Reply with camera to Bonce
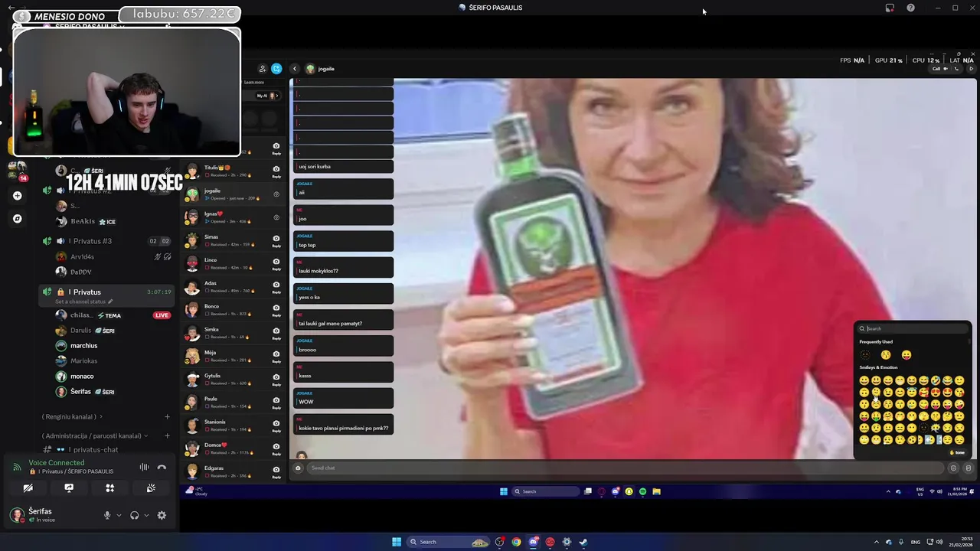Image resolution: width=980 pixels, height=551 pixels. [x=276, y=310]
